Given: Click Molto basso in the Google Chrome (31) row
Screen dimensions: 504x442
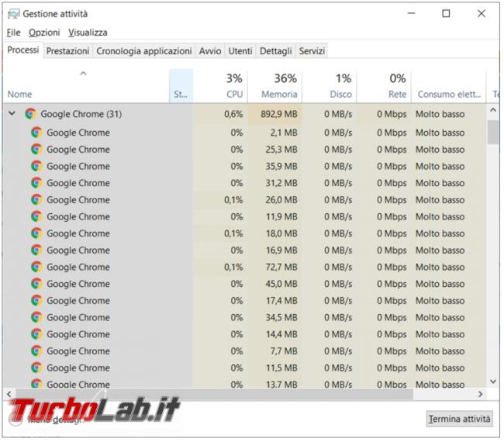Looking at the screenshot, I should pos(440,114).
